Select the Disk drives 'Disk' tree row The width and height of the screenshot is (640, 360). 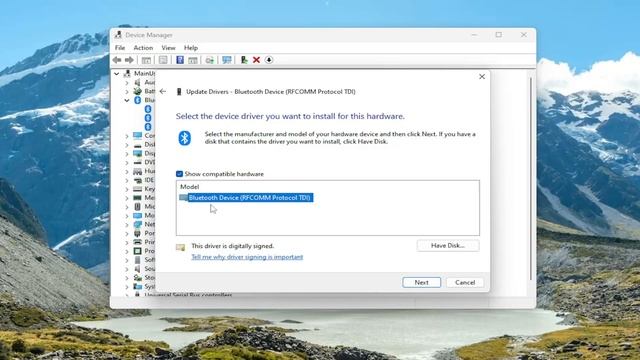tap(145, 144)
